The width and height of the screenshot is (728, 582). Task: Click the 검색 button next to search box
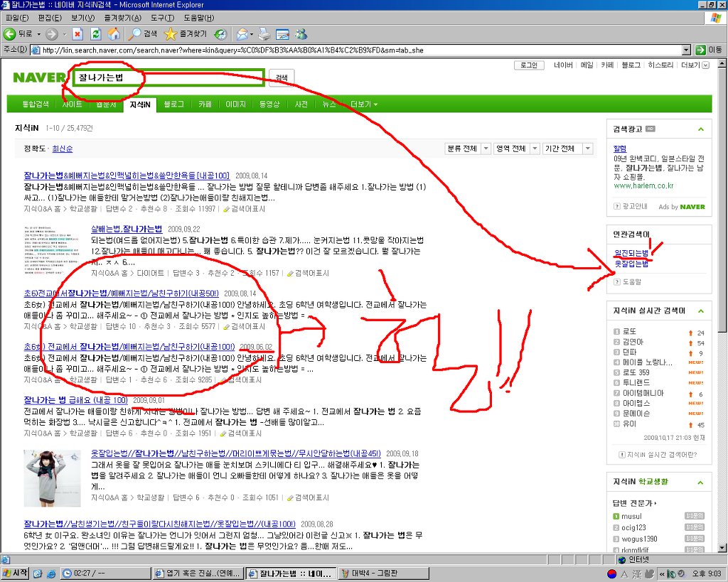[282, 77]
